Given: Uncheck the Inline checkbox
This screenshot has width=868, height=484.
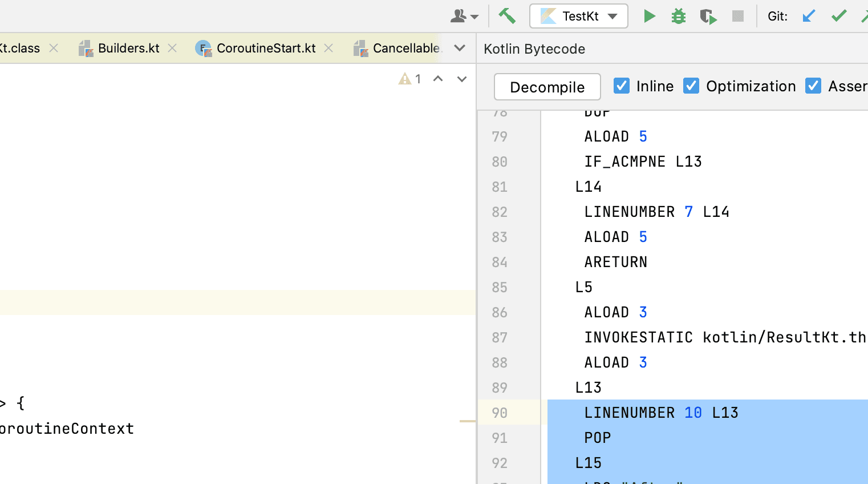Looking at the screenshot, I should 621,85.
